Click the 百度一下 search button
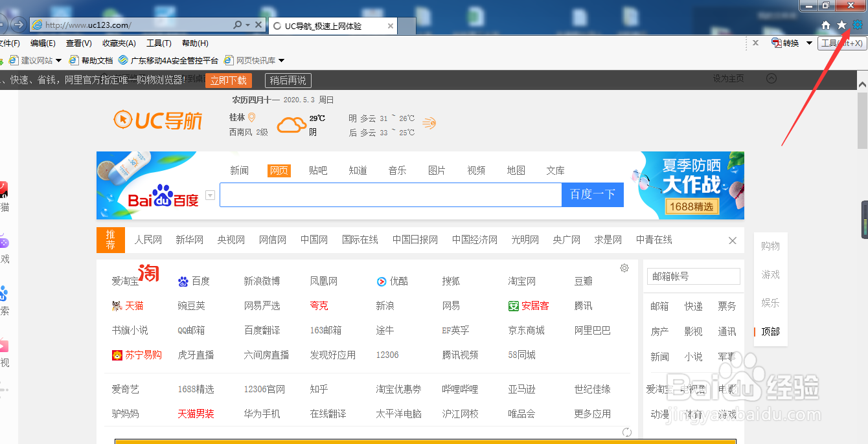 [593, 195]
